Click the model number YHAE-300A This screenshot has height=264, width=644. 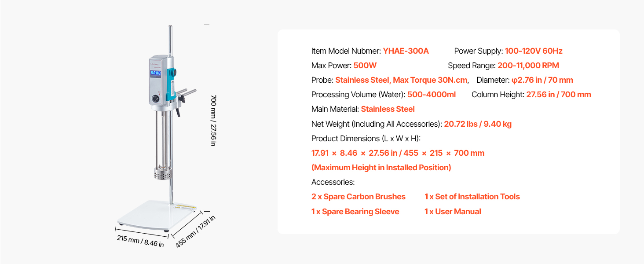click(x=406, y=51)
